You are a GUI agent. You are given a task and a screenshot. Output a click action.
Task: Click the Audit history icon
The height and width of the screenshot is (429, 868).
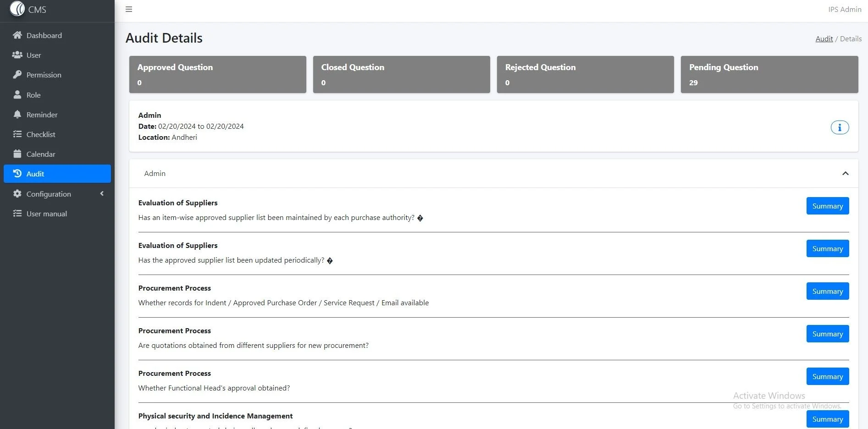click(17, 174)
